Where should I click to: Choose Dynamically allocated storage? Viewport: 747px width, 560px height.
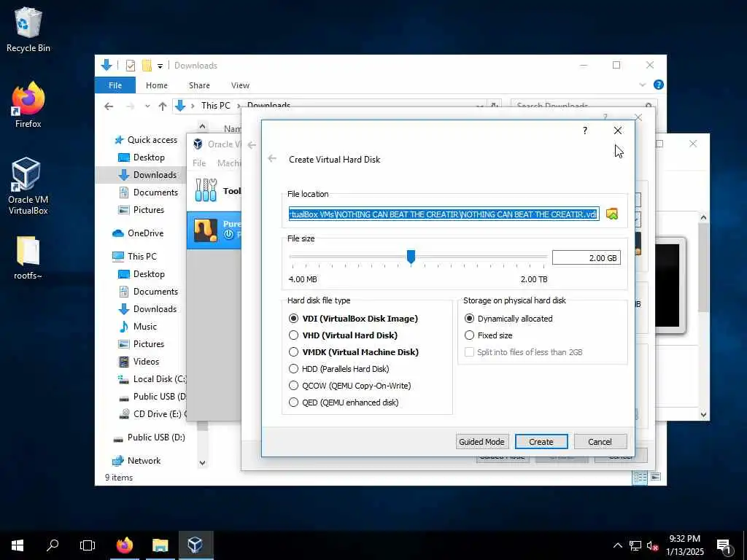click(x=508, y=319)
